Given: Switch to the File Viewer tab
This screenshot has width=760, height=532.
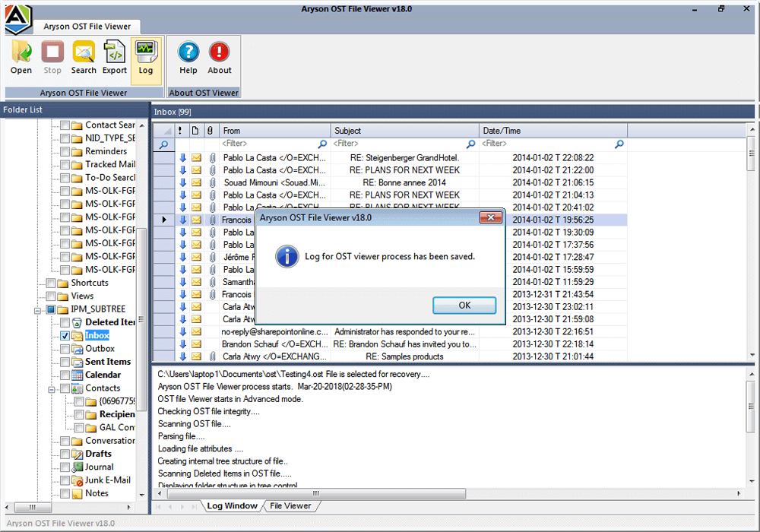Looking at the screenshot, I should coord(290,506).
